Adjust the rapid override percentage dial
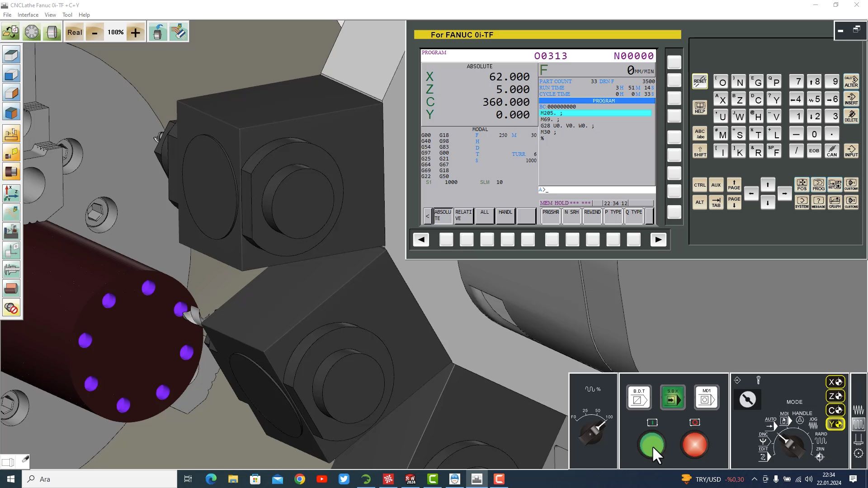 pos(592,432)
